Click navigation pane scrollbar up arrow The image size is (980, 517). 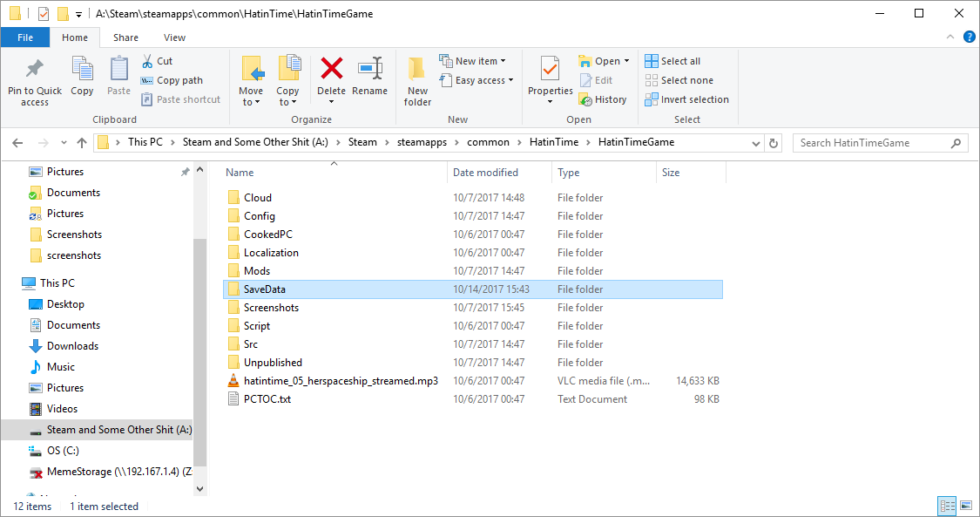pyautogui.click(x=200, y=169)
